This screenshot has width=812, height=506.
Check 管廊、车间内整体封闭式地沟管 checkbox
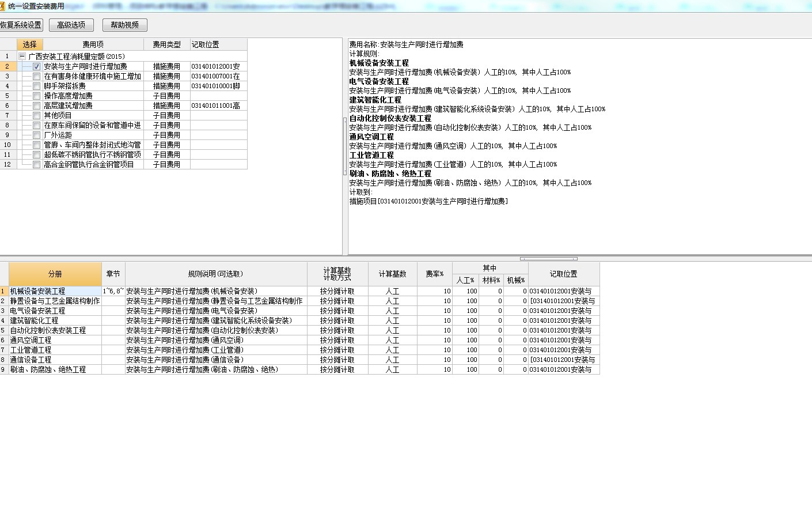point(37,145)
